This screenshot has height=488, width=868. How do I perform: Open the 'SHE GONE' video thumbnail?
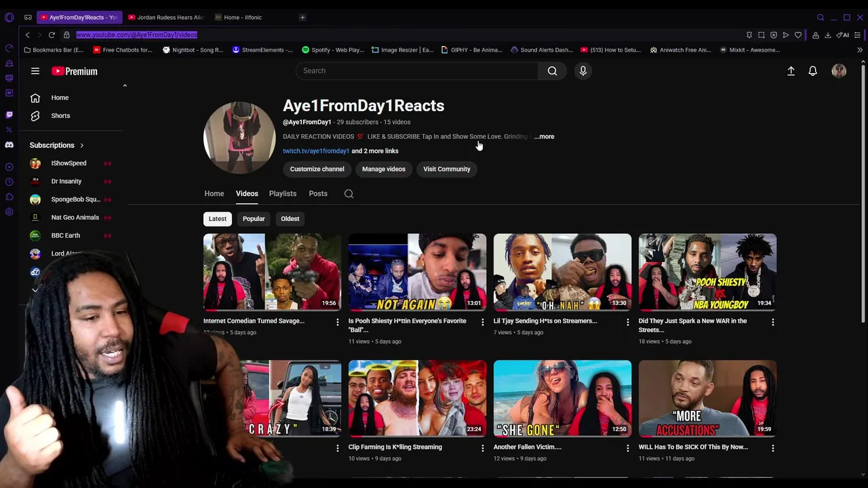[x=562, y=399]
